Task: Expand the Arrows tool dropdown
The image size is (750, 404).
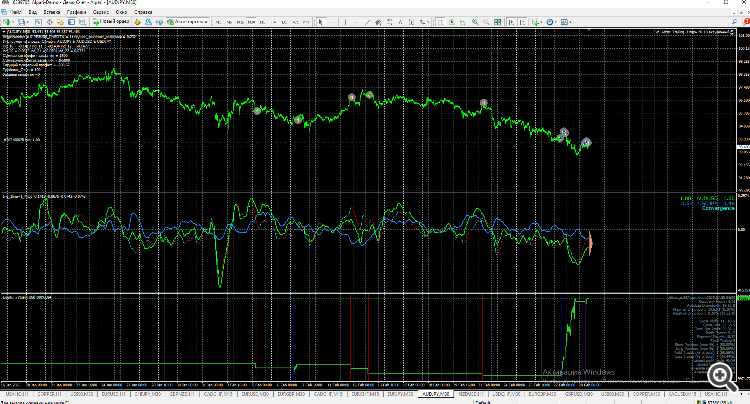Action: (x=428, y=22)
